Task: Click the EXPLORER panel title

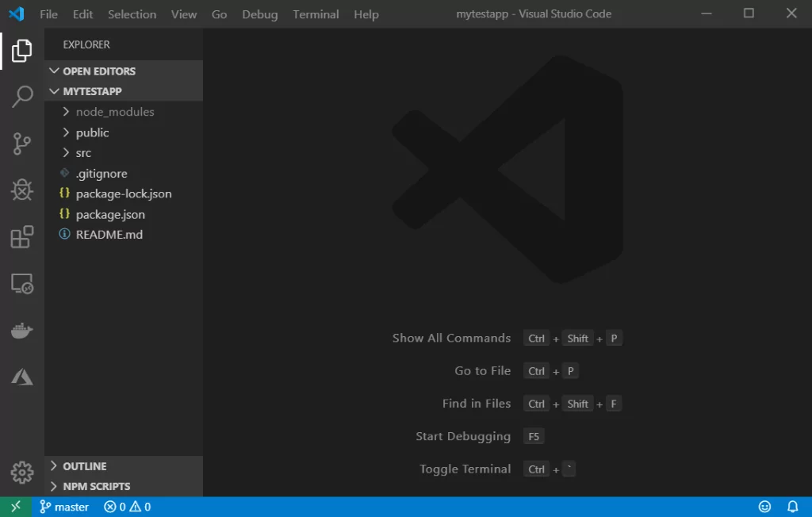Action: 86,44
